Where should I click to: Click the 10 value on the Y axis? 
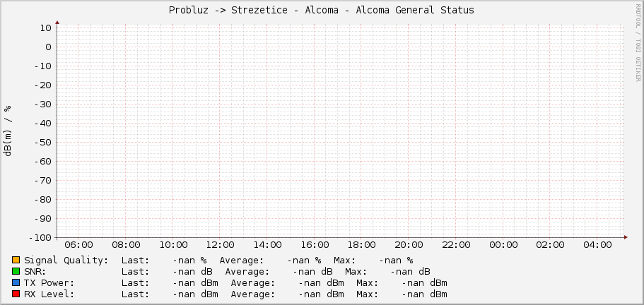[x=45, y=28]
